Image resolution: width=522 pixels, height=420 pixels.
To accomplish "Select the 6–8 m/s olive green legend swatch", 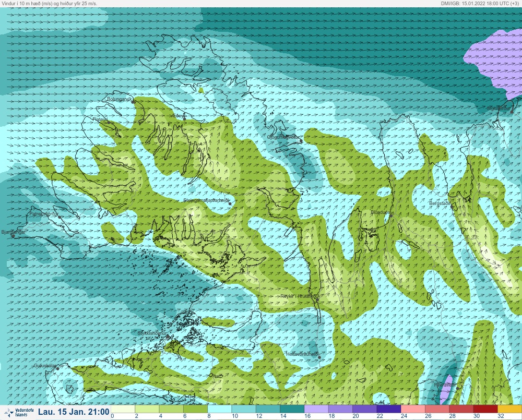I will point(195,409).
